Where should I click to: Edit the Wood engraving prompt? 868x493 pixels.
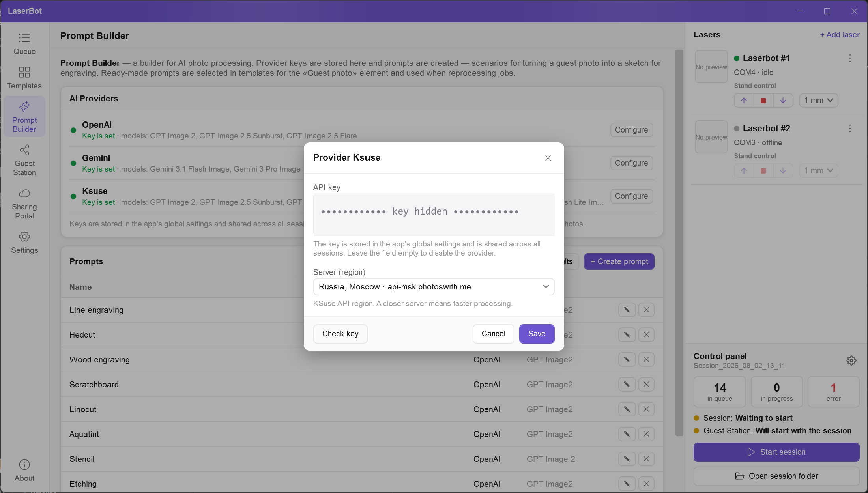(x=627, y=360)
